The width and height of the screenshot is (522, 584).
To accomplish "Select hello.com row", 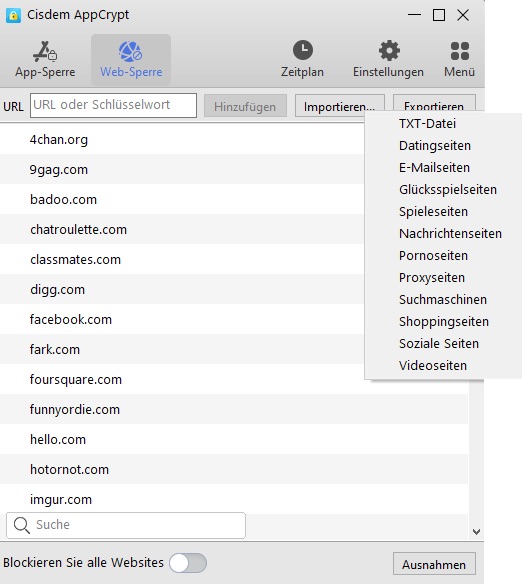I will point(234,439).
